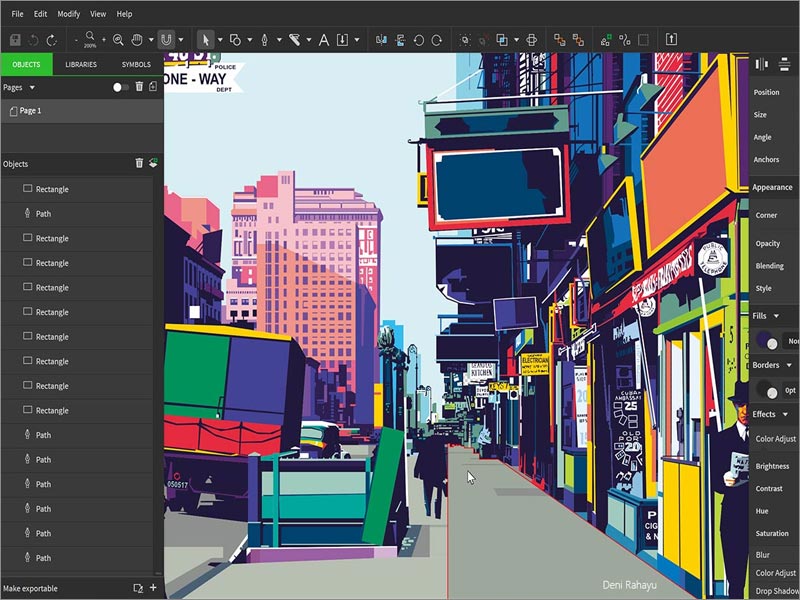800x600 pixels.
Task: Toggle the lock icon in the Pages panel
Action: click(153, 88)
